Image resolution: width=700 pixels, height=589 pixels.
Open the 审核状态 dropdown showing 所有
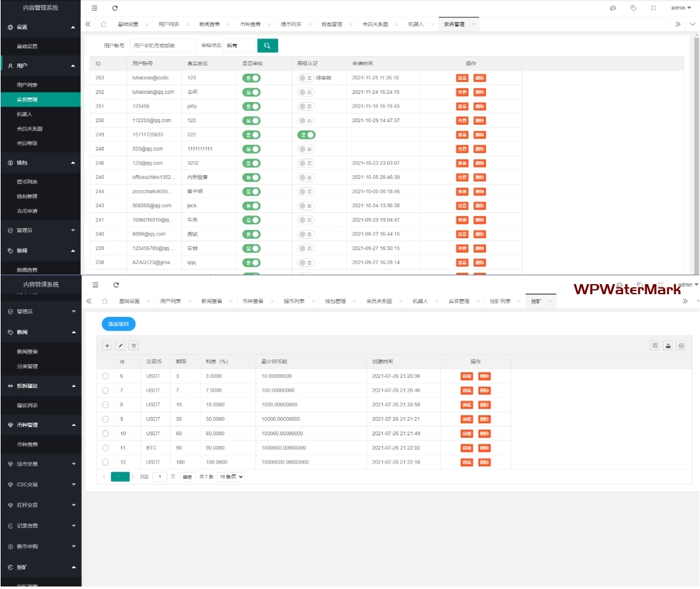[239, 46]
